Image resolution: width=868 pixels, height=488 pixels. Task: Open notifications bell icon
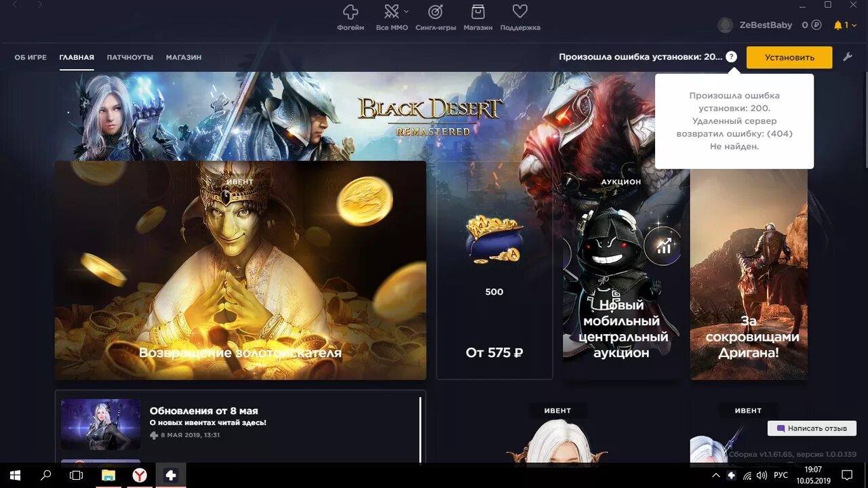[x=838, y=25]
